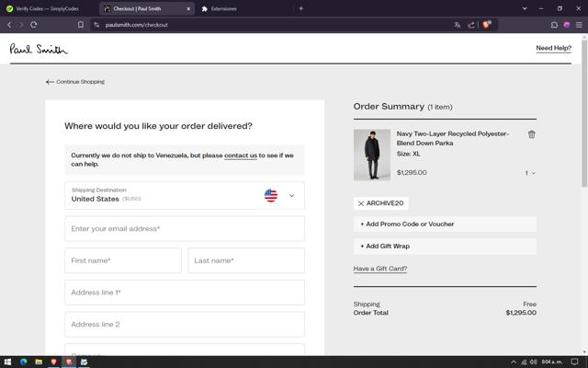Viewport: 588px width, 368px height.
Task: Open the volume control in system tray
Action: click(x=533, y=362)
